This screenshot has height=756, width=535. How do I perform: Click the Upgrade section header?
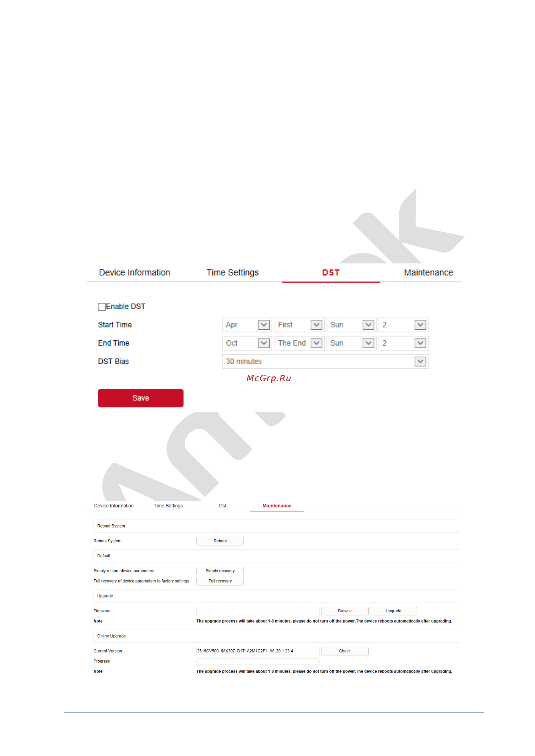click(277, 596)
